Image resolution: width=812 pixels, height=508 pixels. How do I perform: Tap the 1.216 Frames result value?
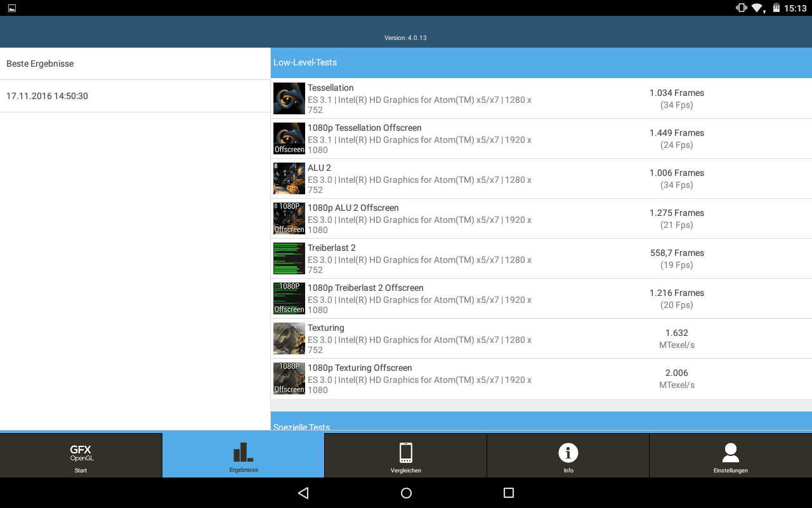pos(677,293)
